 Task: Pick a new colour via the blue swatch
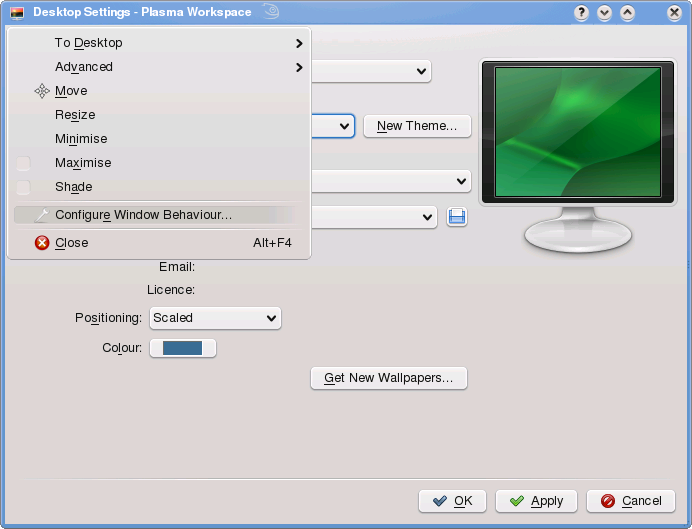[183, 348]
